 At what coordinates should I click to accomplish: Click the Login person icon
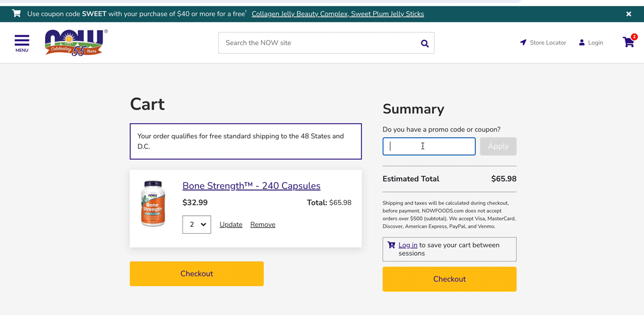582,42
